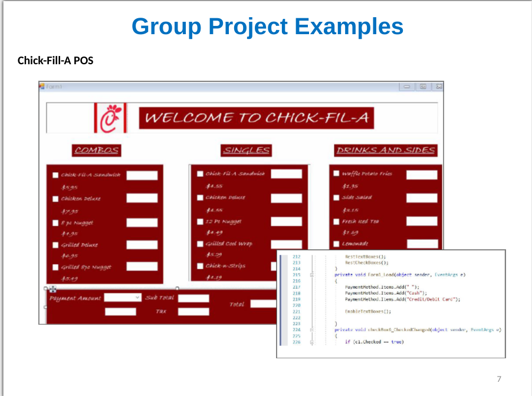Check the Grilled Deluxe combo
Screen dimensions: 532x396
click(x=55, y=244)
